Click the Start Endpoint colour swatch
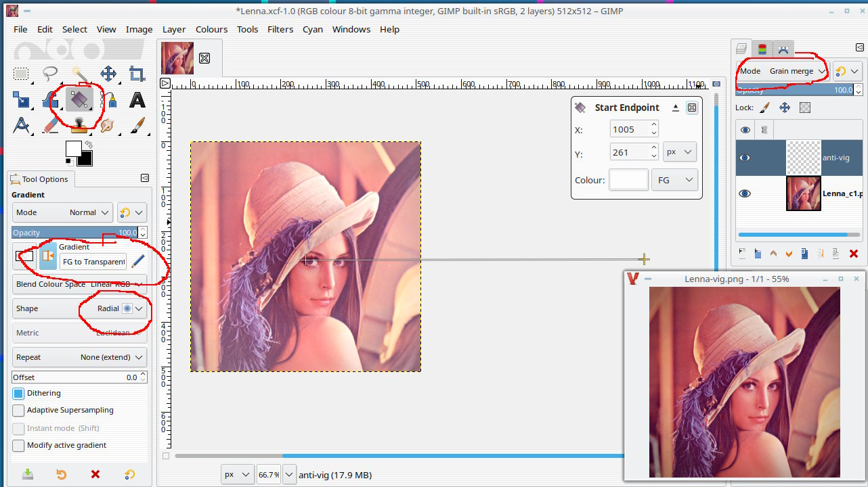The height and width of the screenshot is (487, 868). point(628,180)
